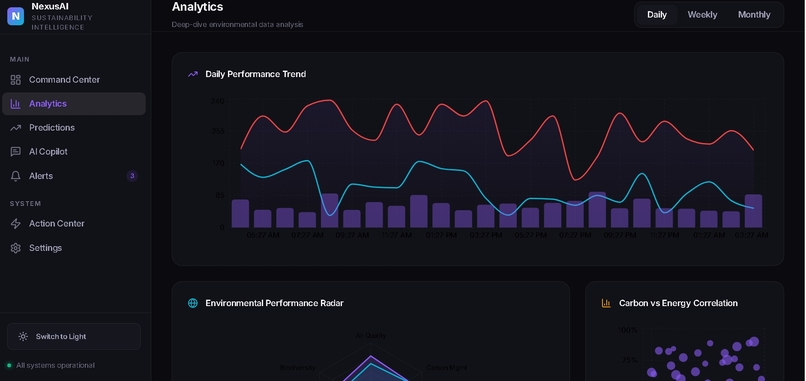Click the 01:27 PM x-axis label
806x381 pixels.
click(442, 235)
